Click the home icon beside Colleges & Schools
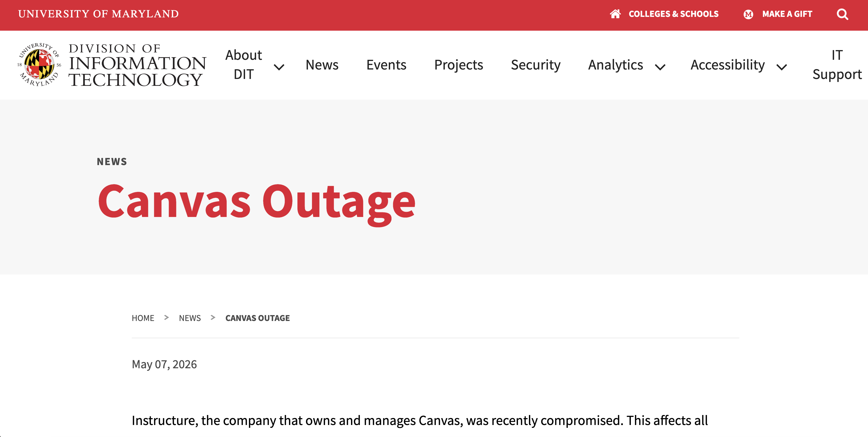 [x=615, y=14]
